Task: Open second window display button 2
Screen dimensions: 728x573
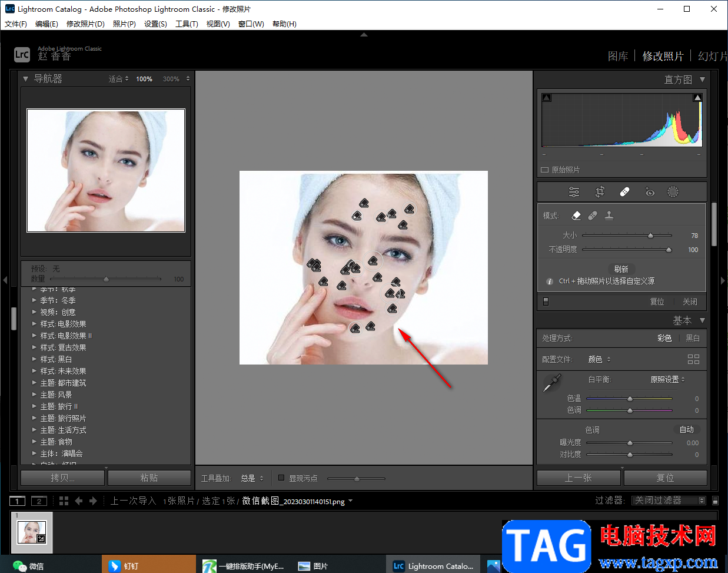Action: 39,501
